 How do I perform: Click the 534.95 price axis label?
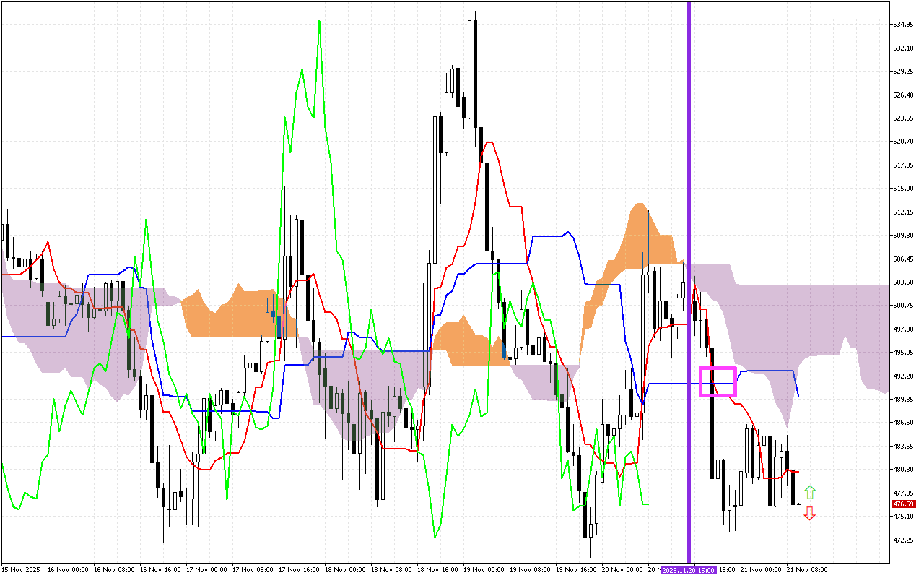click(x=903, y=25)
